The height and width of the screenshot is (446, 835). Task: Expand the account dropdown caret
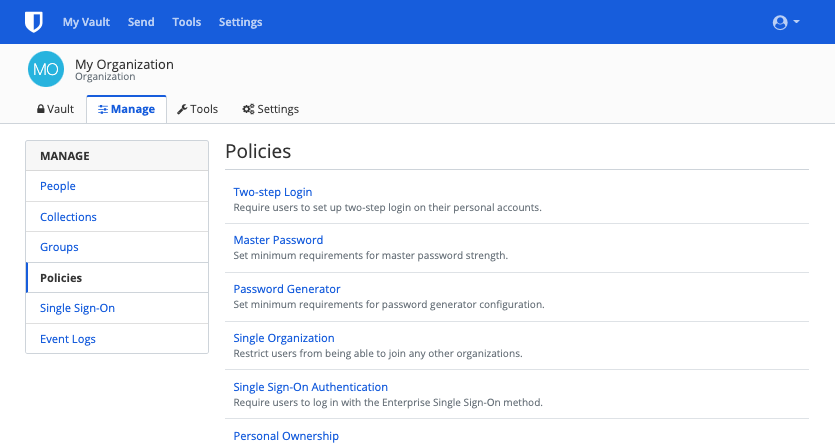797,22
